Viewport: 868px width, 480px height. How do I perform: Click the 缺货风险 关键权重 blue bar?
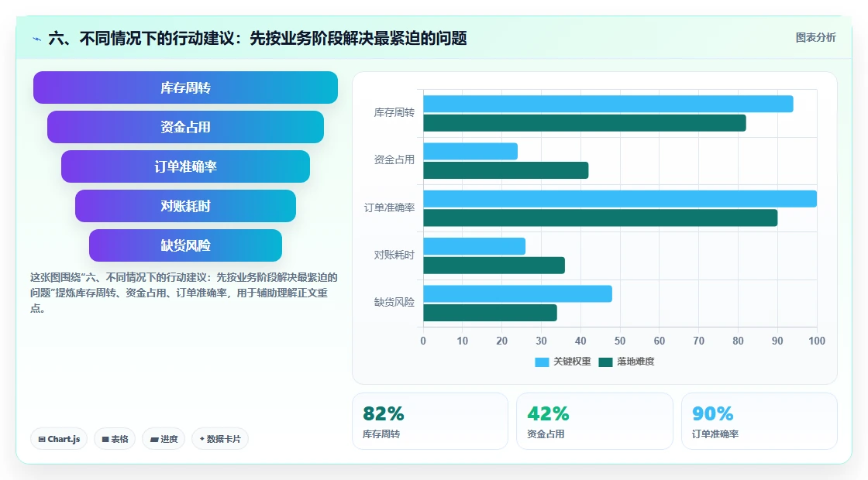point(518,293)
